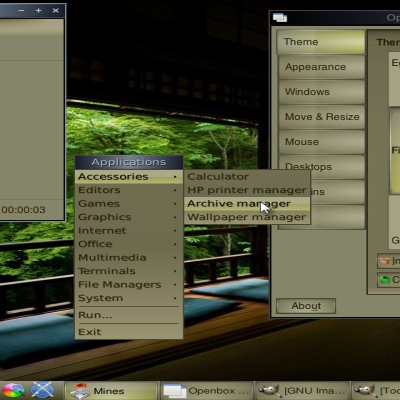Select the Desktops tab in Openbox settings
400x400 pixels.
click(322, 163)
